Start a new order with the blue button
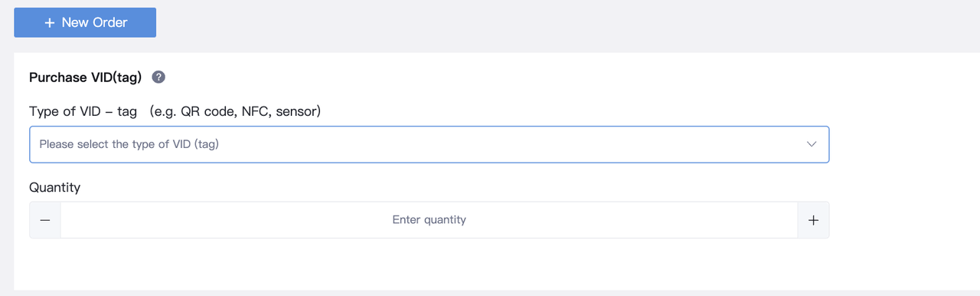The height and width of the screenshot is (296, 980). coord(85,22)
